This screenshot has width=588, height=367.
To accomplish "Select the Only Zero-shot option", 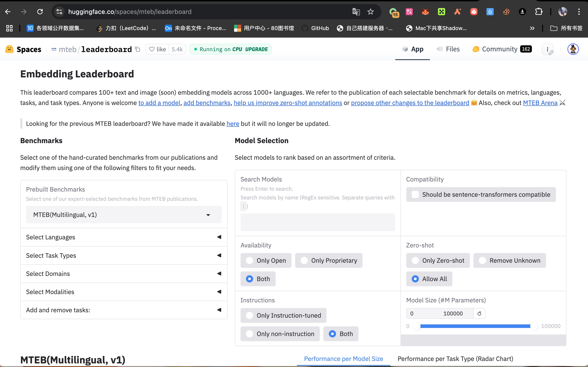I will coord(438,260).
